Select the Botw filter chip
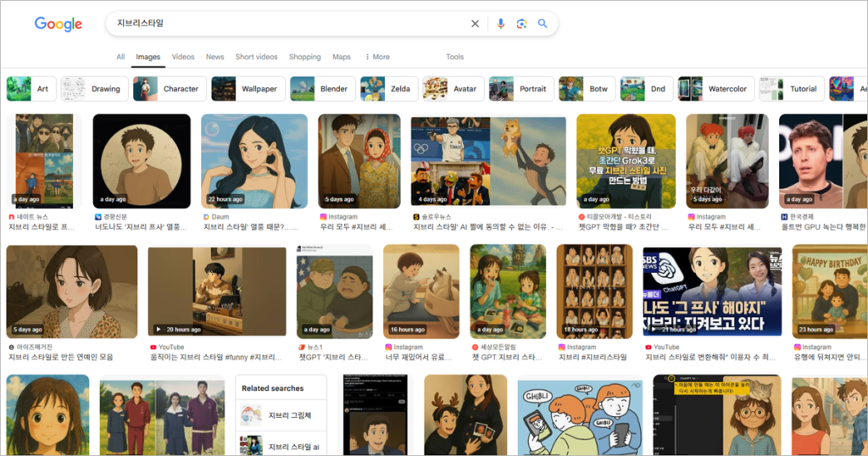The width and height of the screenshot is (868, 456). click(587, 88)
